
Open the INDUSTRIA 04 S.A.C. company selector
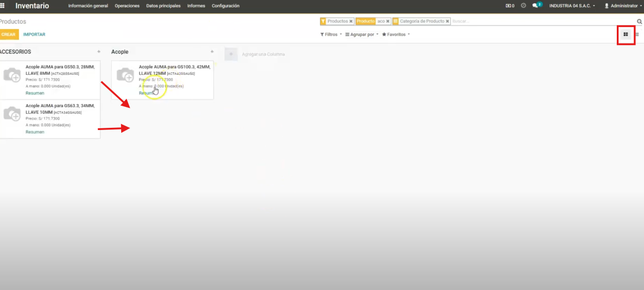(x=572, y=6)
